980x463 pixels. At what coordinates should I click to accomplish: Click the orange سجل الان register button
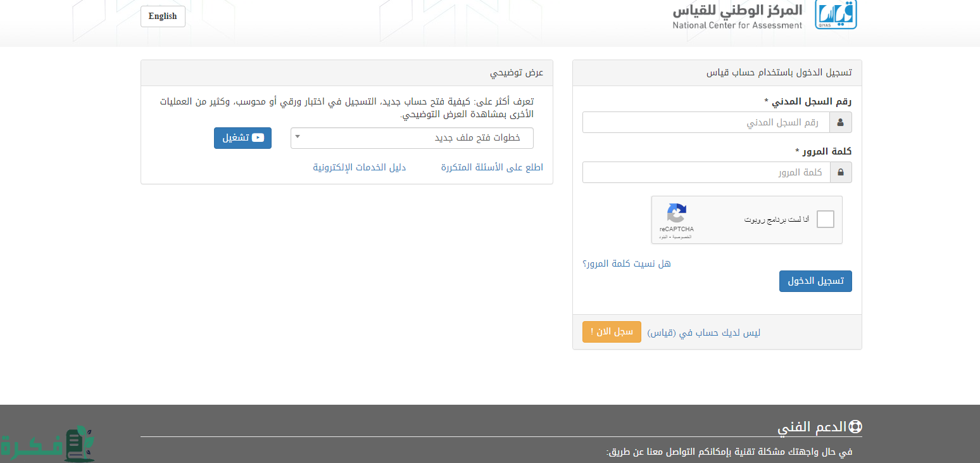[x=612, y=332]
